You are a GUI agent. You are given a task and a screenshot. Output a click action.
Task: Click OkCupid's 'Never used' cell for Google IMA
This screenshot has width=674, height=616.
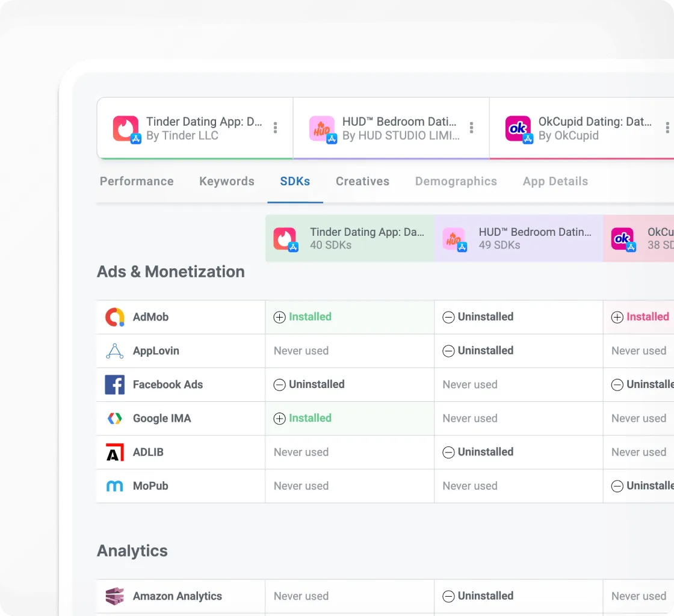pyautogui.click(x=638, y=419)
